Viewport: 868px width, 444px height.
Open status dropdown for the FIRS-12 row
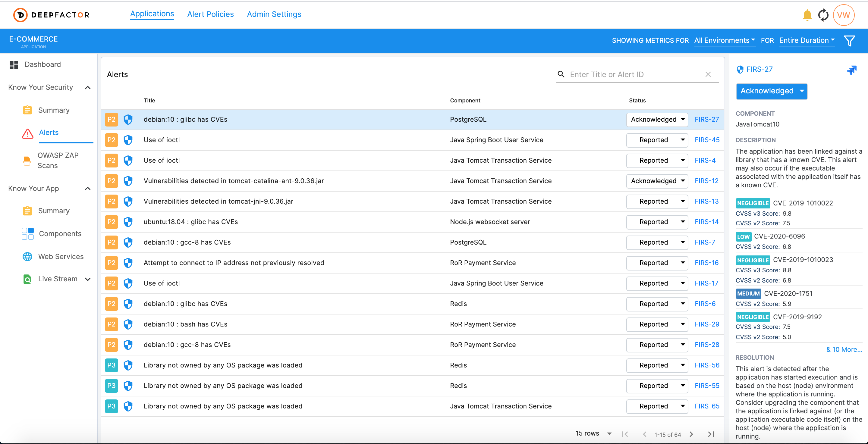click(657, 181)
